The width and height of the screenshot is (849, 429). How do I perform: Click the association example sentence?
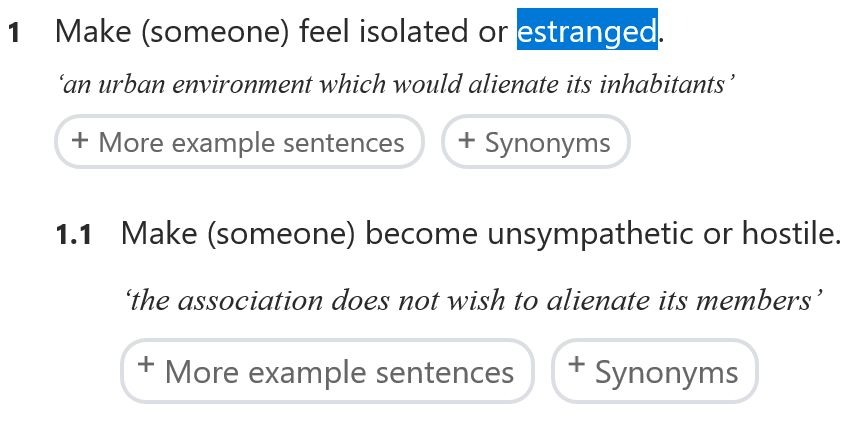(474, 300)
